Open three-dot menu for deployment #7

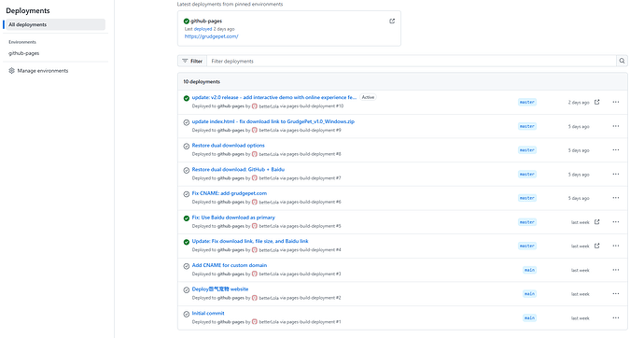pyautogui.click(x=616, y=174)
